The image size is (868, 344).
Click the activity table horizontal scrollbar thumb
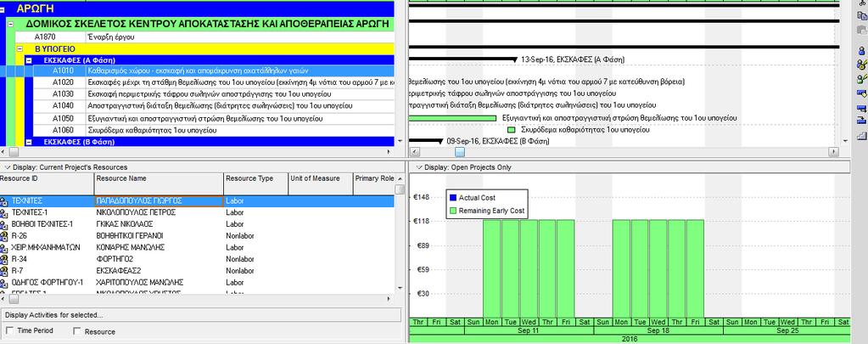[14, 152]
